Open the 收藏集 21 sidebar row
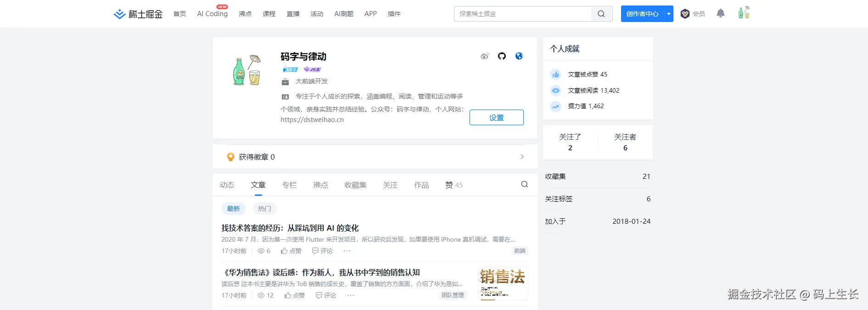Image resolution: width=868 pixels, height=310 pixels. tap(598, 177)
